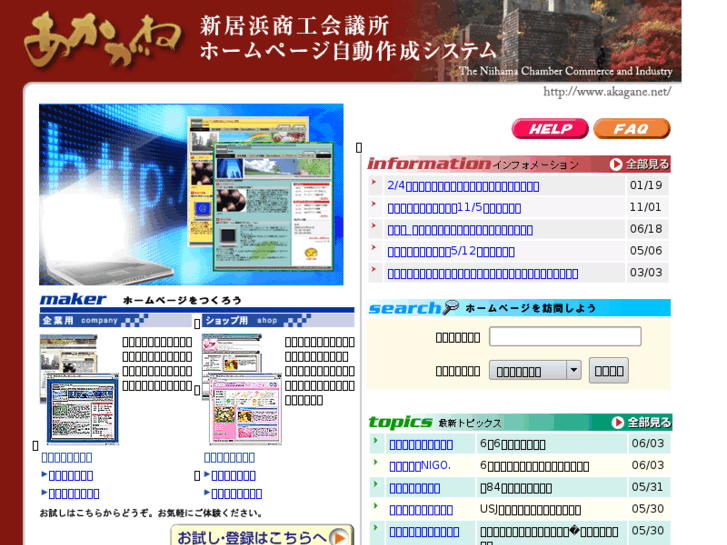Click the お試し・登録はこちらへ button
The image size is (727, 545).
(x=262, y=536)
